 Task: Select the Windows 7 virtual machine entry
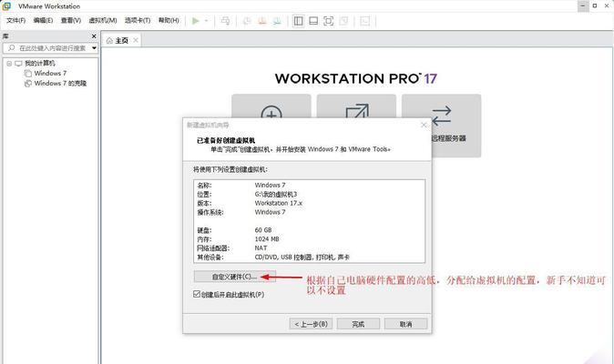click(x=50, y=73)
